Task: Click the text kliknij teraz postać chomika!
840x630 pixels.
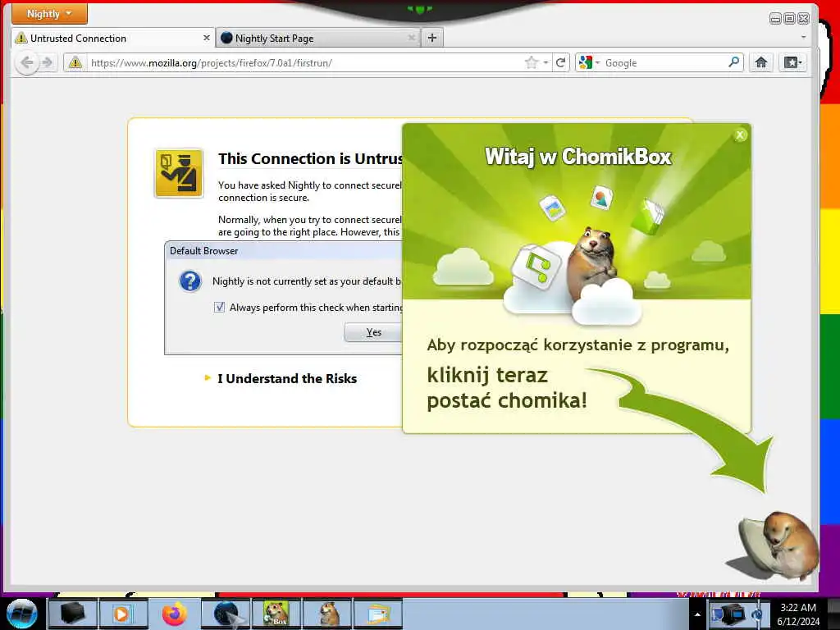Action: pyautogui.click(x=507, y=388)
